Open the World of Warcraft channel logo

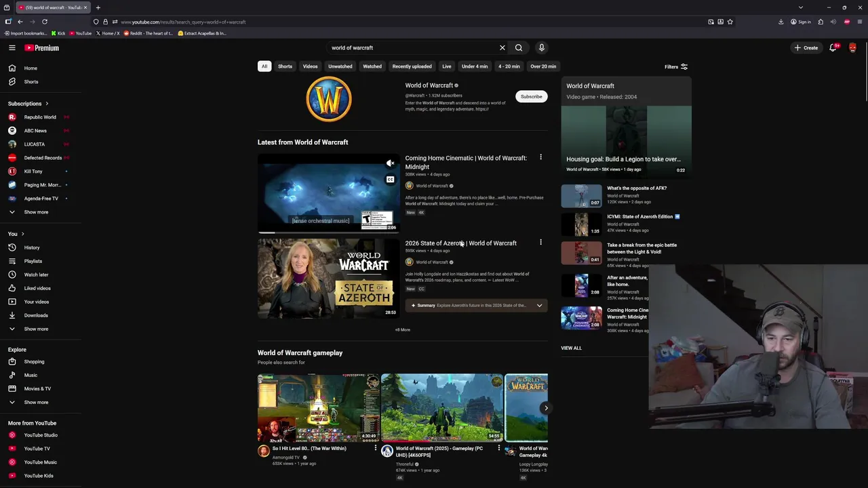(329, 99)
